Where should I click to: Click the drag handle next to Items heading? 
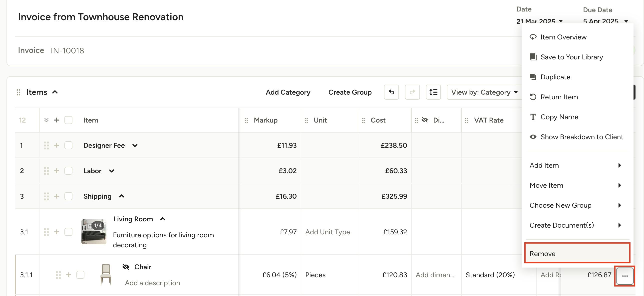tap(18, 92)
